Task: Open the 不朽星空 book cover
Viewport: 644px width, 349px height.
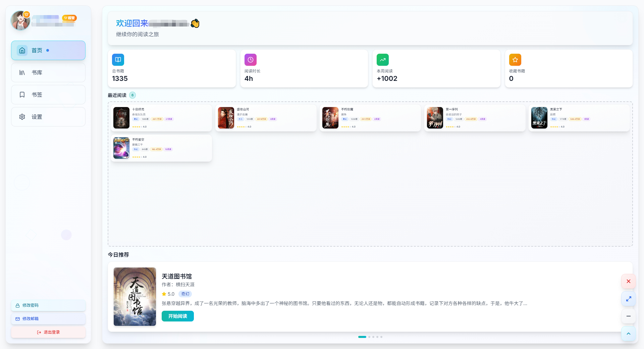Action: [121, 148]
